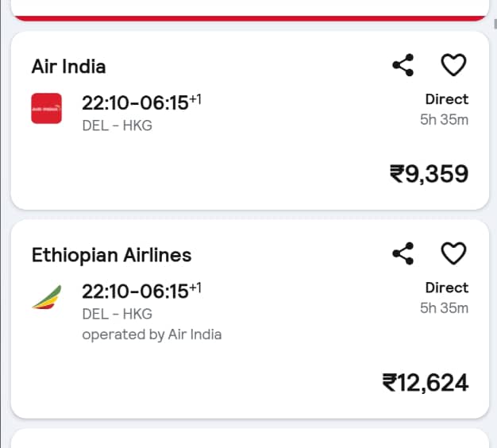Click DEL – HKG route under Air India
This screenshot has width=497, height=448.
(x=117, y=126)
